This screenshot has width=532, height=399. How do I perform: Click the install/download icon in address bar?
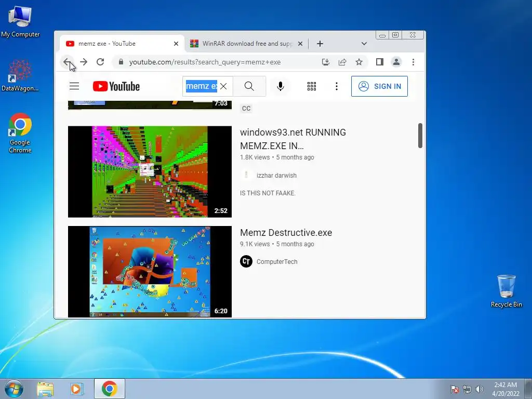click(x=325, y=62)
